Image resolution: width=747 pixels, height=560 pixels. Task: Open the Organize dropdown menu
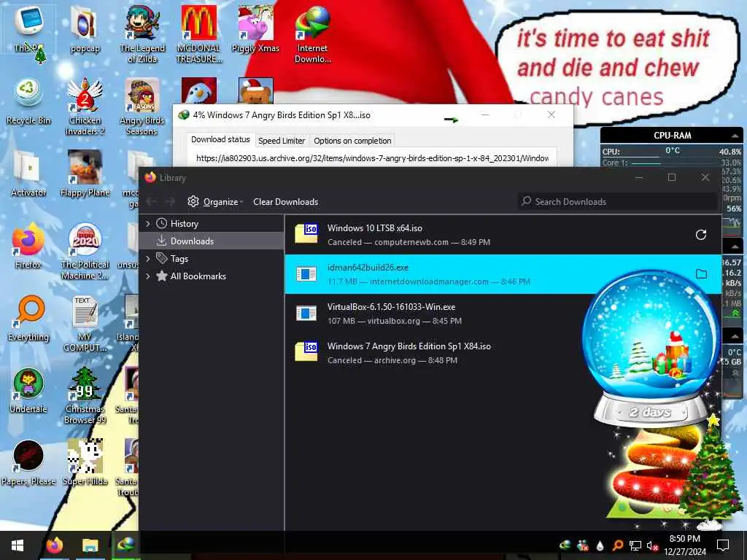[215, 202]
